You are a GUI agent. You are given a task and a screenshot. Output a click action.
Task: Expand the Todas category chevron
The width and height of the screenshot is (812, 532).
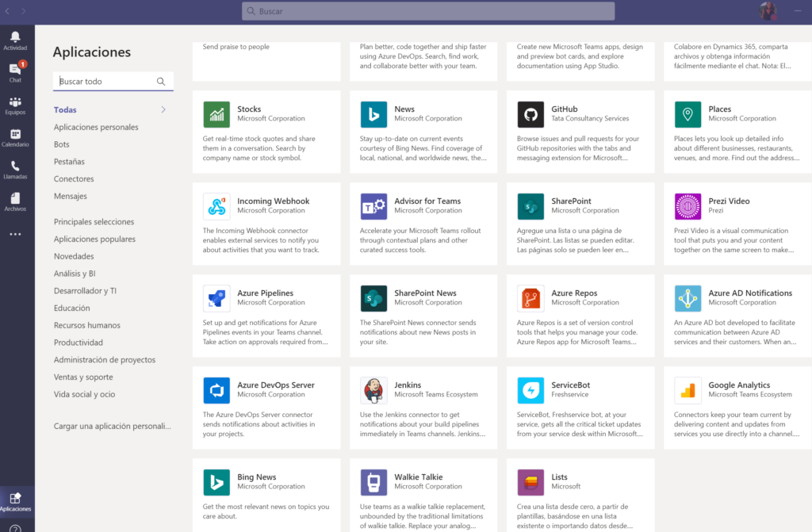click(x=162, y=109)
